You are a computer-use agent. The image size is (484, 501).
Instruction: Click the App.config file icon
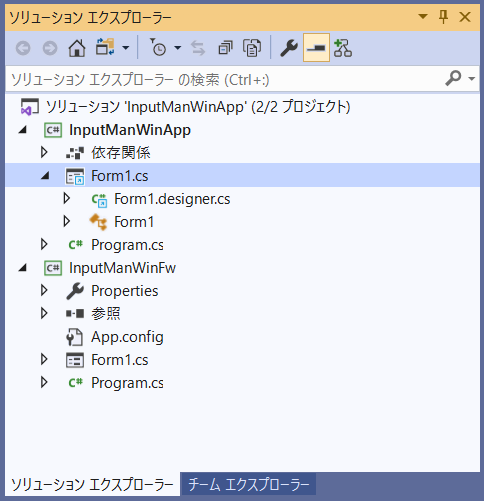coord(74,337)
